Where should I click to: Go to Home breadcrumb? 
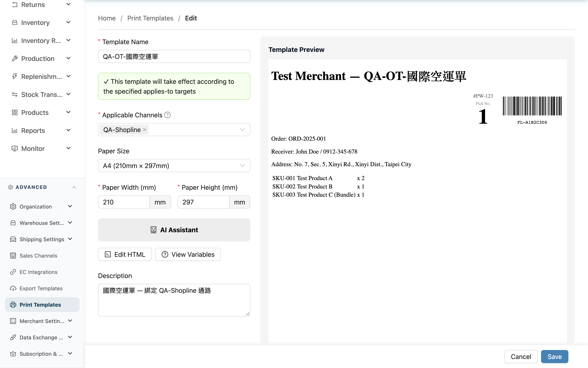coord(107,18)
